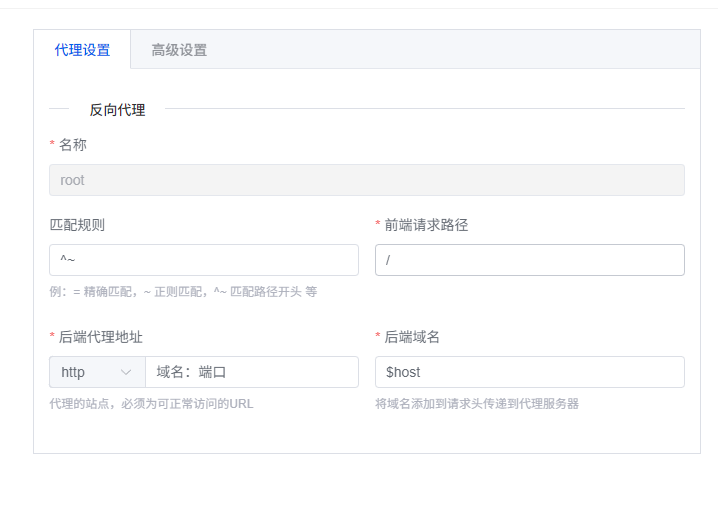Focus the 匹配规则 input field

coord(204,260)
